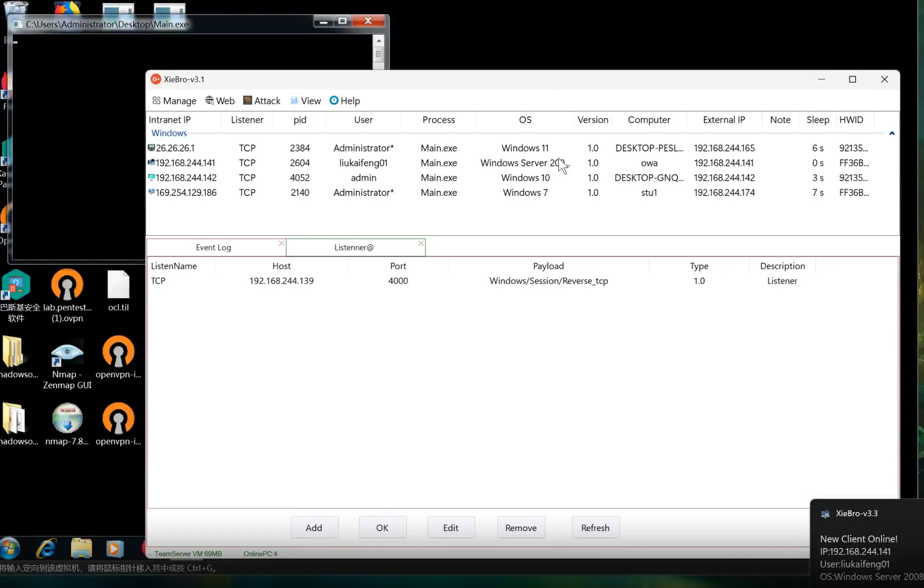Click computer name DESKTOP-PESL... cell
The height and width of the screenshot is (588, 924).
tap(649, 148)
